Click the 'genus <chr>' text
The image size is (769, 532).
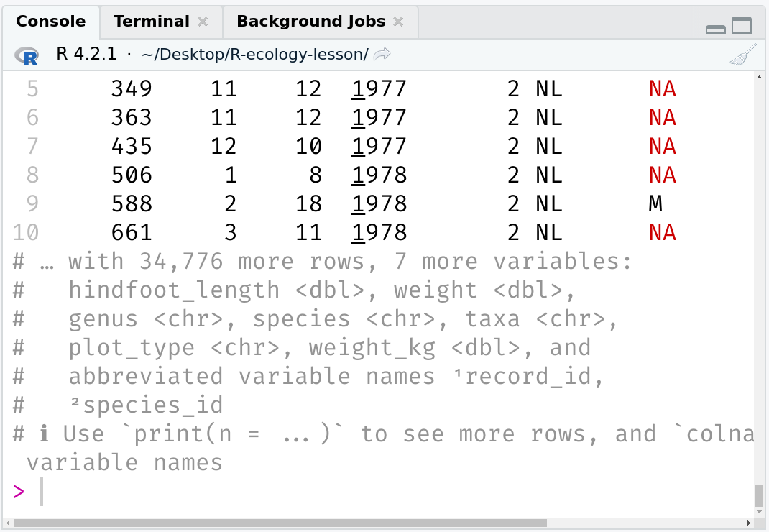pos(146,319)
